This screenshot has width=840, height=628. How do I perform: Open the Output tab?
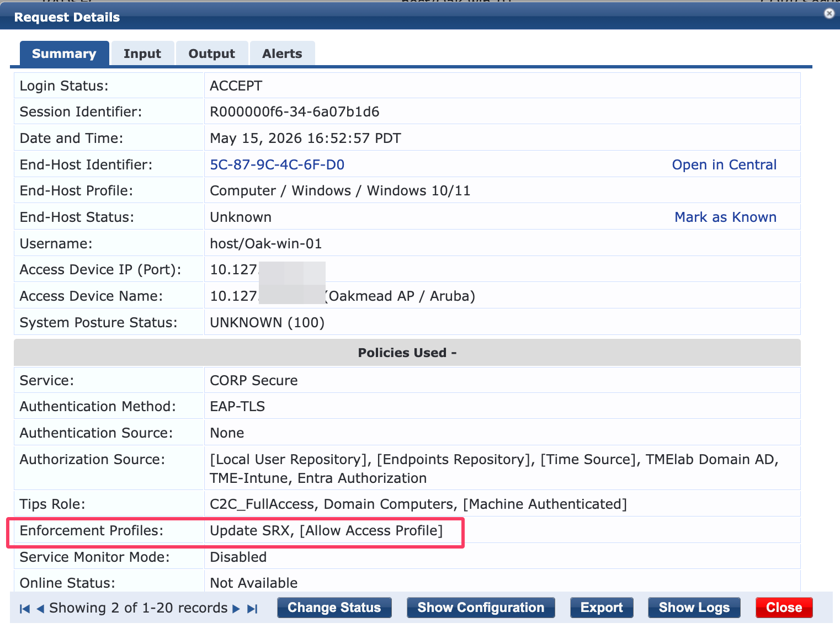point(212,54)
